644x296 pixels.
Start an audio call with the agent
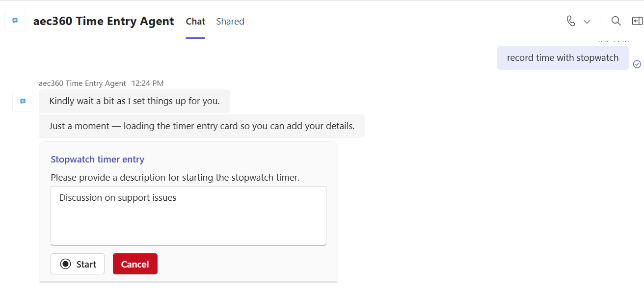pos(570,21)
